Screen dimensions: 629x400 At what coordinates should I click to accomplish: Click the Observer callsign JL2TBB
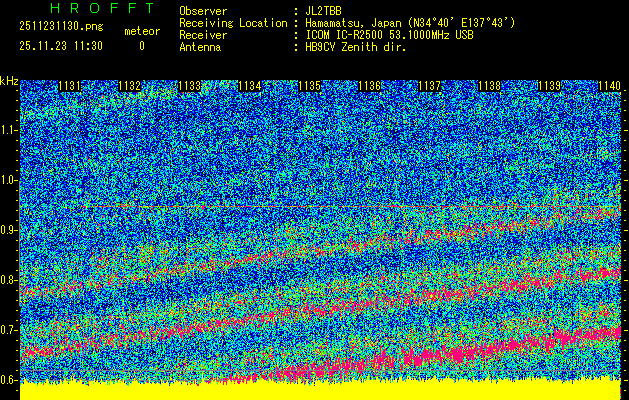pyautogui.click(x=330, y=11)
